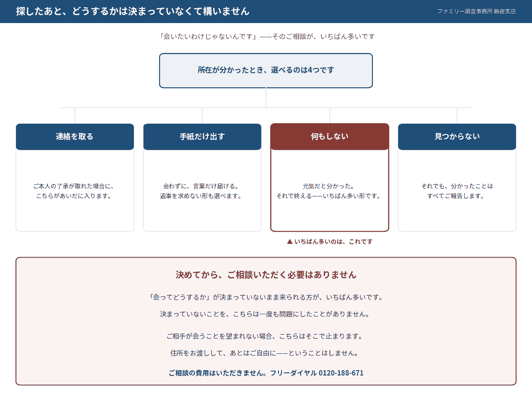Click the page title 探したあと、どうするかは決まっていなくて構いません
Image resolution: width=532 pixels, height=399 pixels.
[x=133, y=12]
